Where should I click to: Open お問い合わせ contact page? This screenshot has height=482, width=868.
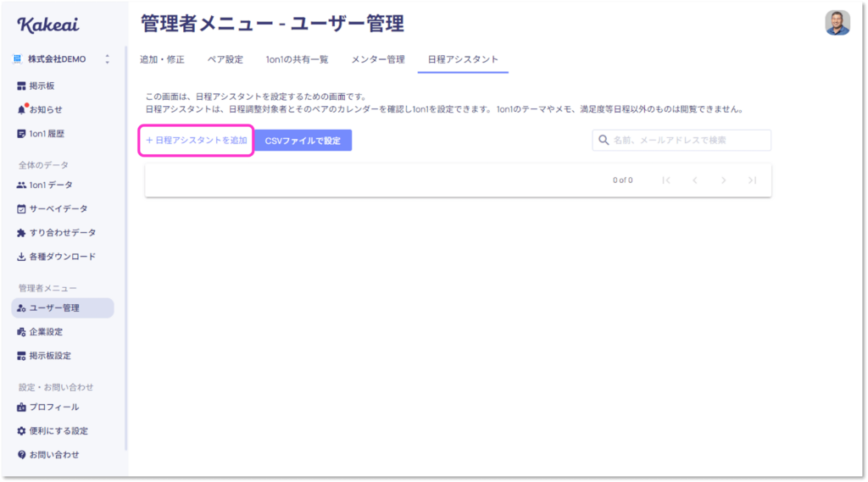coord(53,454)
